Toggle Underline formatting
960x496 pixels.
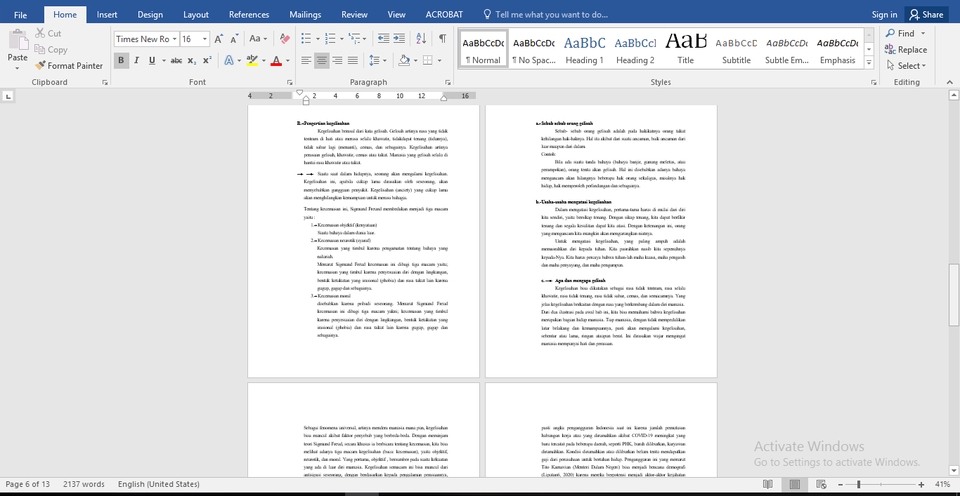pos(151,60)
